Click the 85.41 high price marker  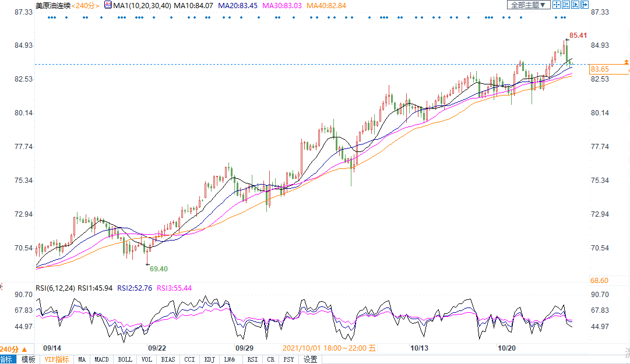click(x=578, y=36)
